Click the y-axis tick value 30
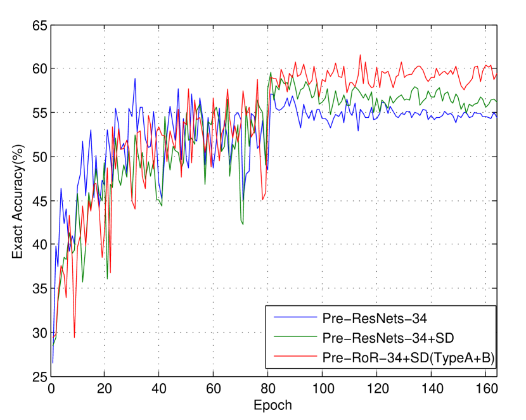Viewport: 526px width, 420px height. click(39, 333)
